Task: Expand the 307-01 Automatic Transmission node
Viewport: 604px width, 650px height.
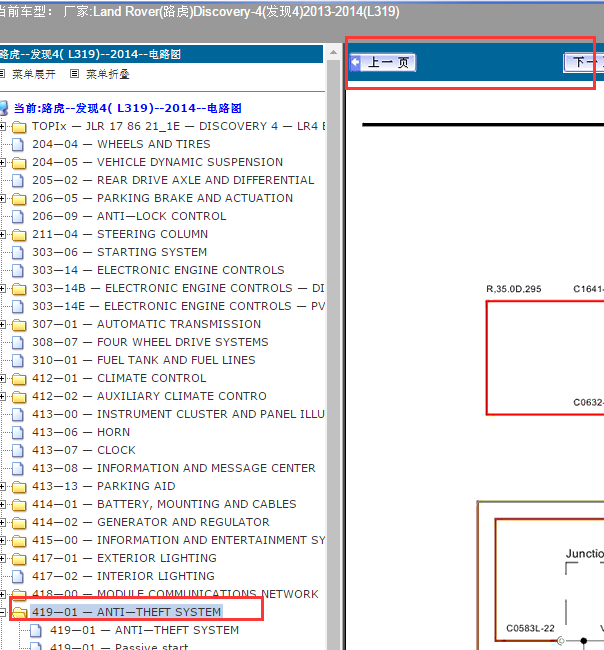Action: coord(2,325)
